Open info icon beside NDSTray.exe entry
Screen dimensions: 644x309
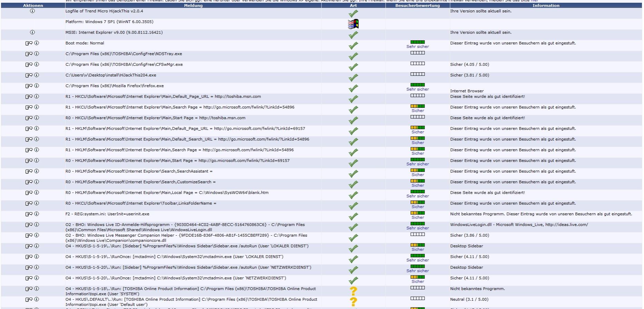pyautogui.click(x=37, y=54)
